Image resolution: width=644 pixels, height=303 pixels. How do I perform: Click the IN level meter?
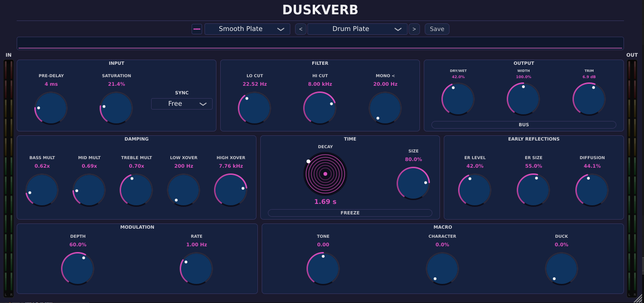9,178
